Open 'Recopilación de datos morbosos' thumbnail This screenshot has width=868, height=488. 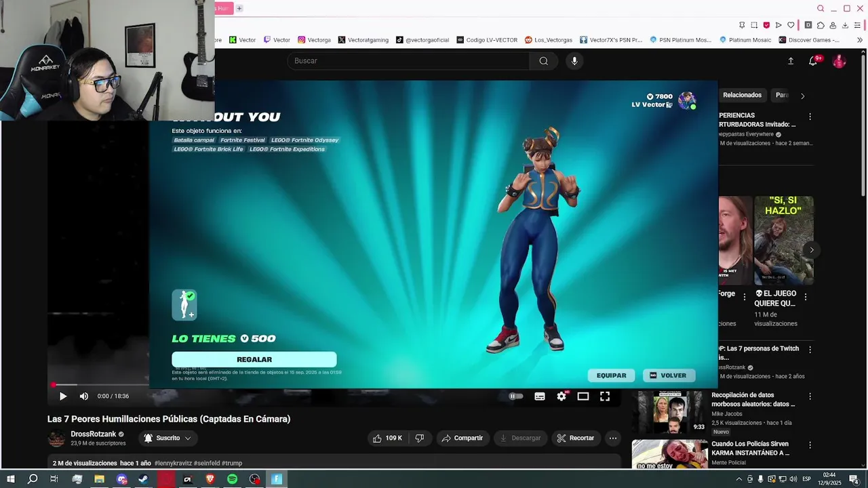pyautogui.click(x=670, y=413)
